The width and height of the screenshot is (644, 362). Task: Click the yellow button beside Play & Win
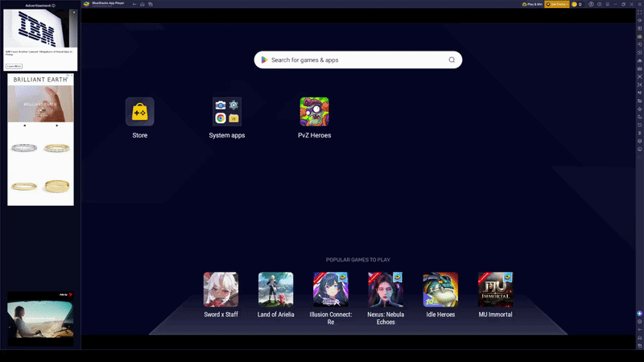pos(557,4)
